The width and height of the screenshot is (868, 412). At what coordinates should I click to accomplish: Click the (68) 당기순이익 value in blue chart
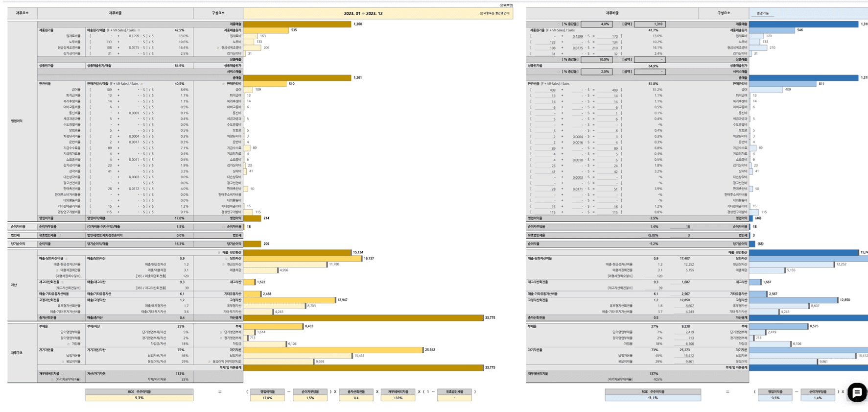pyautogui.click(x=760, y=243)
